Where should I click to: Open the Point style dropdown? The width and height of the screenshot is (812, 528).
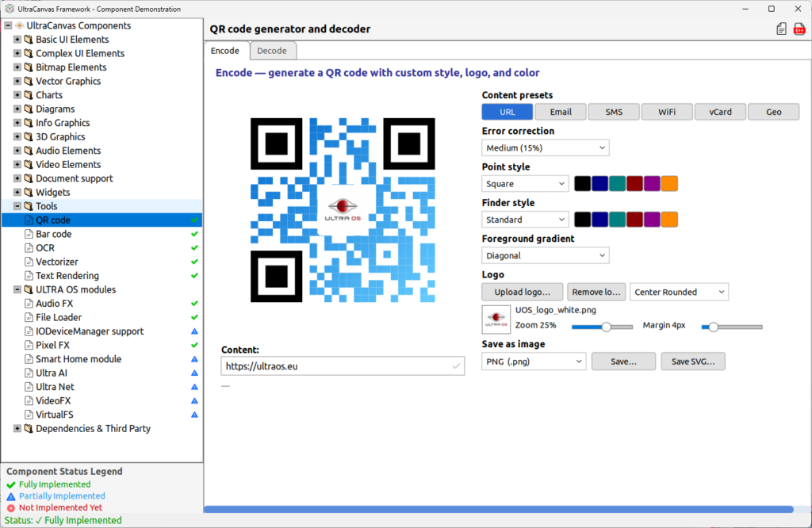pyautogui.click(x=525, y=184)
